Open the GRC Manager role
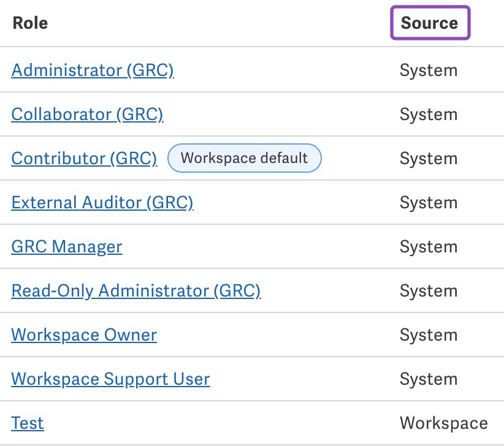Image resolution: width=504 pixels, height=446 pixels. point(67,247)
